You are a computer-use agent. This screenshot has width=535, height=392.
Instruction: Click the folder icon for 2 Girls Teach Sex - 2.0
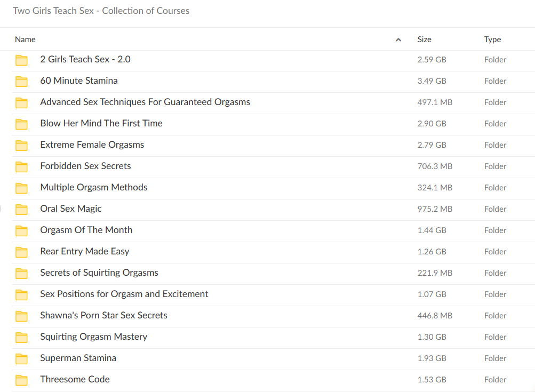pyautogui.click(x=21, y=60)
